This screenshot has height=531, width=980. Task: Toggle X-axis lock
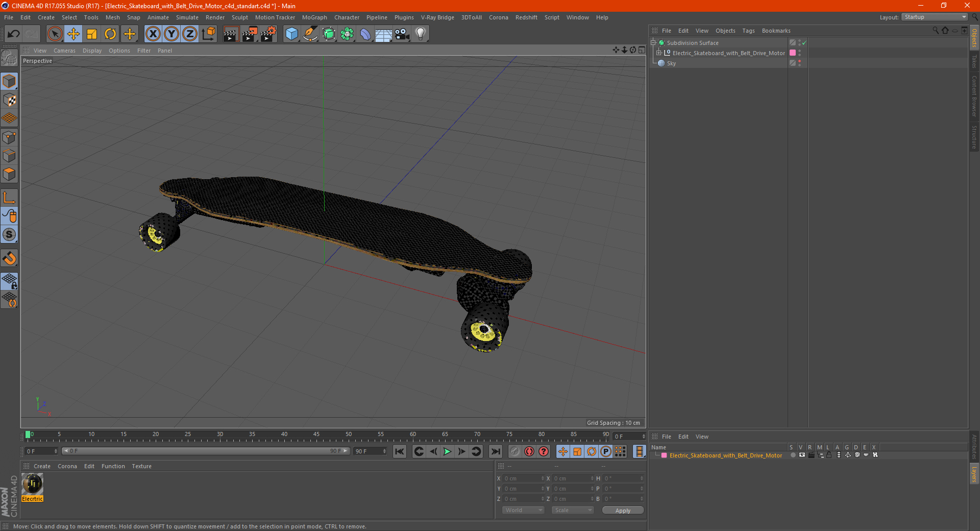tap(153, 34)
